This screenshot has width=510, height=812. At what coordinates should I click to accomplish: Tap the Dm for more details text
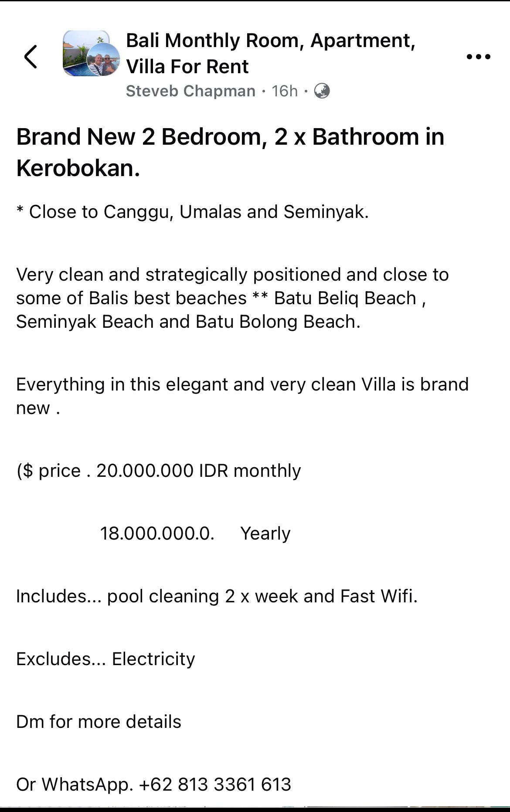99,722
